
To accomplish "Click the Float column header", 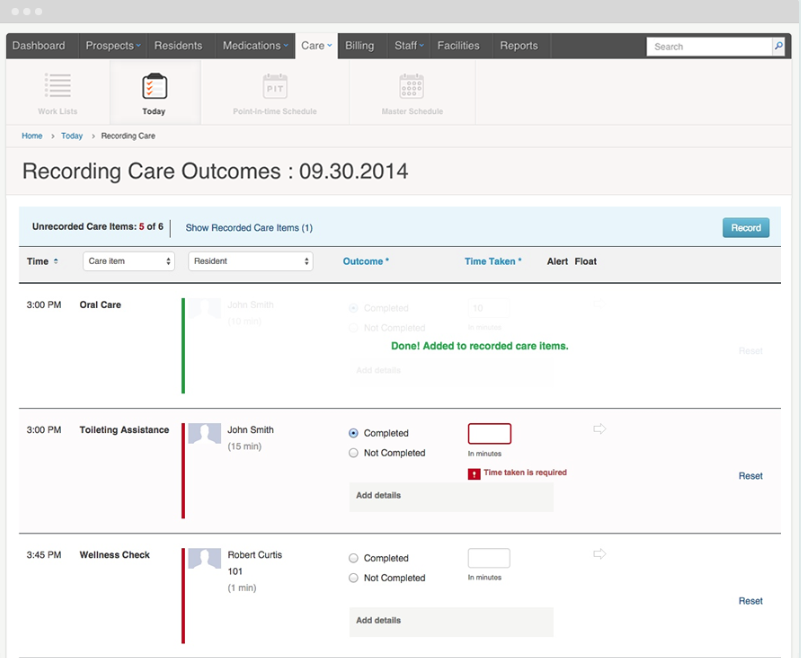I will pos(585,262).
